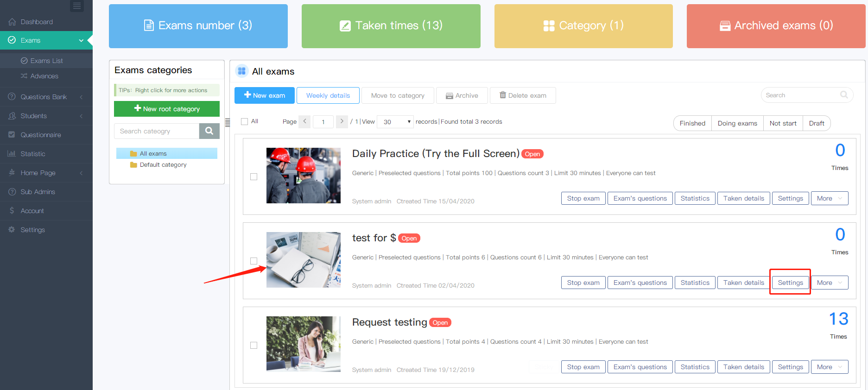Screen dimensions: 868x390
Task: Expand the More dropdown for Daily Practice
Action: pyautogui.click(x=829, y=198)
